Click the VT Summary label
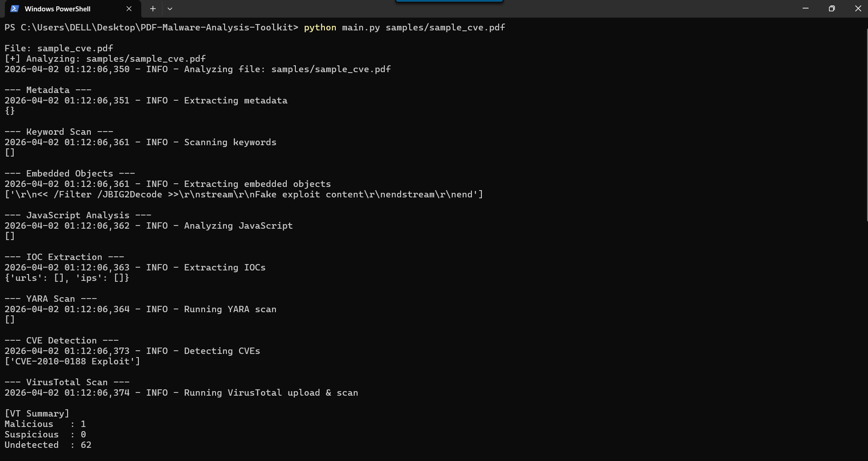 coord(37,414)
